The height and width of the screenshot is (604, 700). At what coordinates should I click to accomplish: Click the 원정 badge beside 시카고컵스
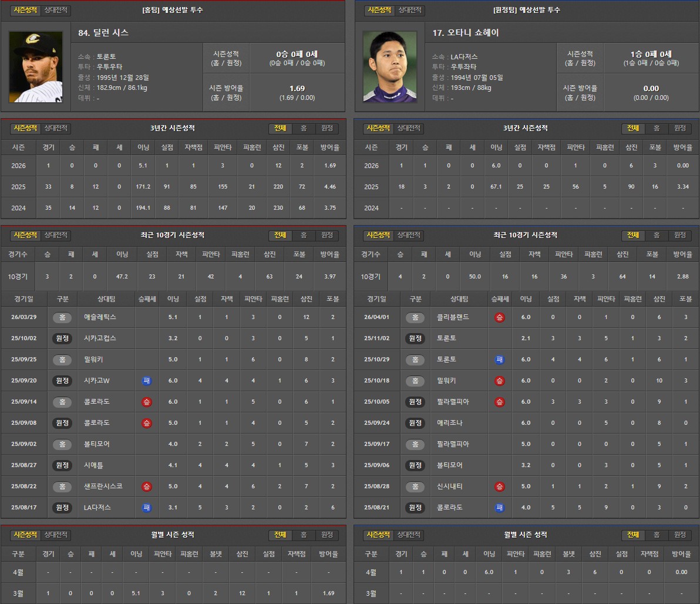[x=62, y=338]
